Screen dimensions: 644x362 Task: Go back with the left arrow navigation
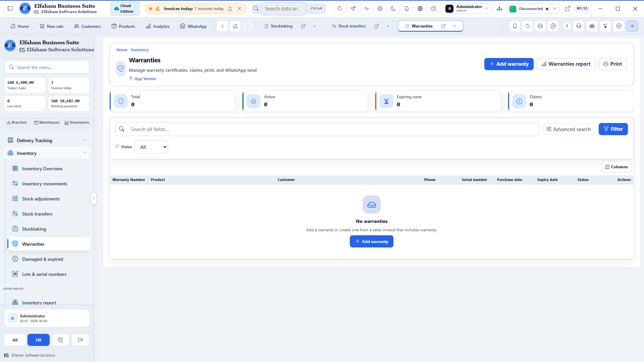pyautogui.click(x=222, y=26)
